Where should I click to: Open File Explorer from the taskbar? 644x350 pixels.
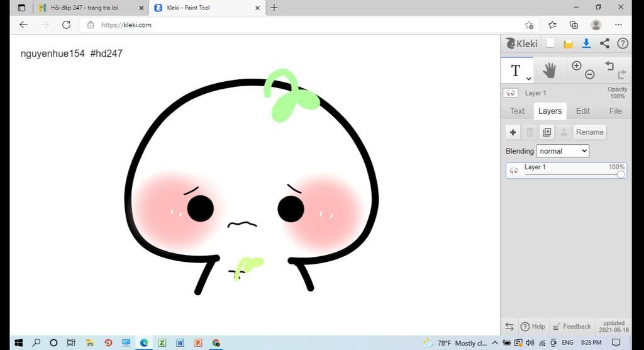pyautogui.click(x=89, y=342)
